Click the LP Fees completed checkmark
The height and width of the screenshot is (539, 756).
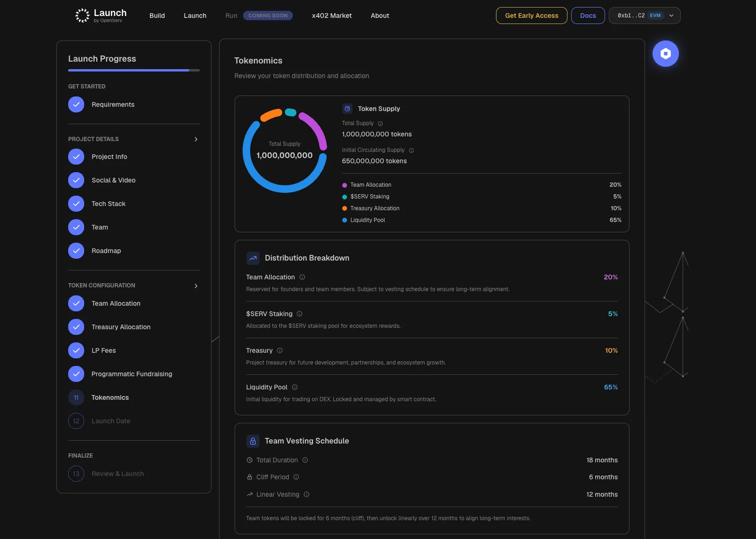(x=76, y=350)
